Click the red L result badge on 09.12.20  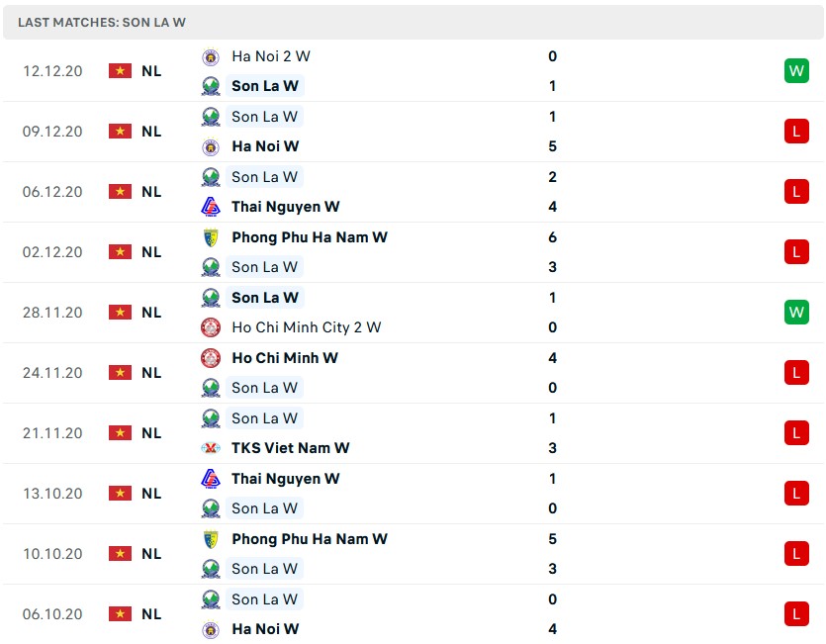(796, 132)
